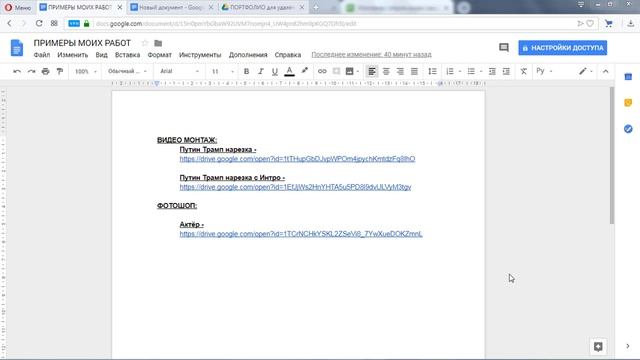Print the document via printer icon
This screenshot has height=360, width=640.
[46, 71]
